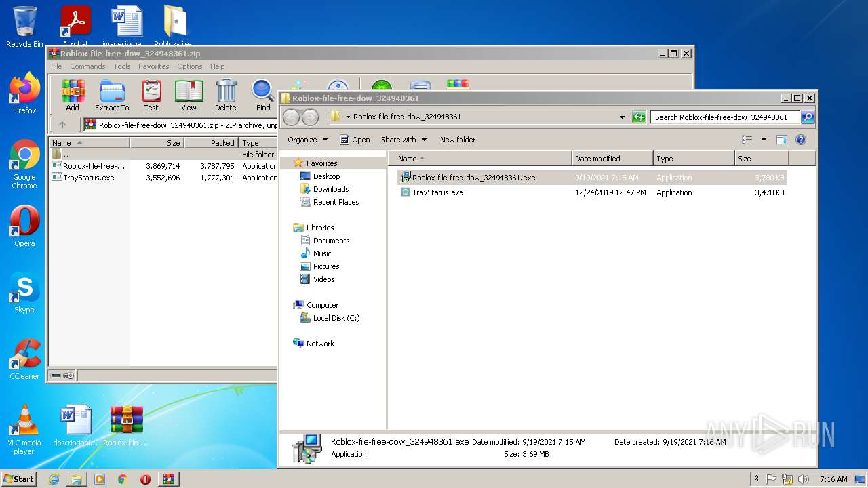Toggle the preview pane button
Viewport: 868px width, 488px height.
point(781,140)
